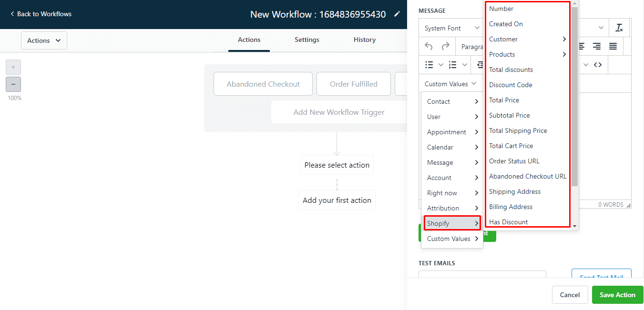
Task: Apply right text alignment
Action: point(596,46)
